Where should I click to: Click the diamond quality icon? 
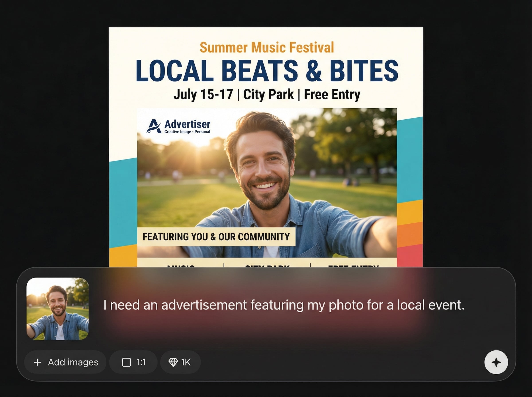coord(173,362)
